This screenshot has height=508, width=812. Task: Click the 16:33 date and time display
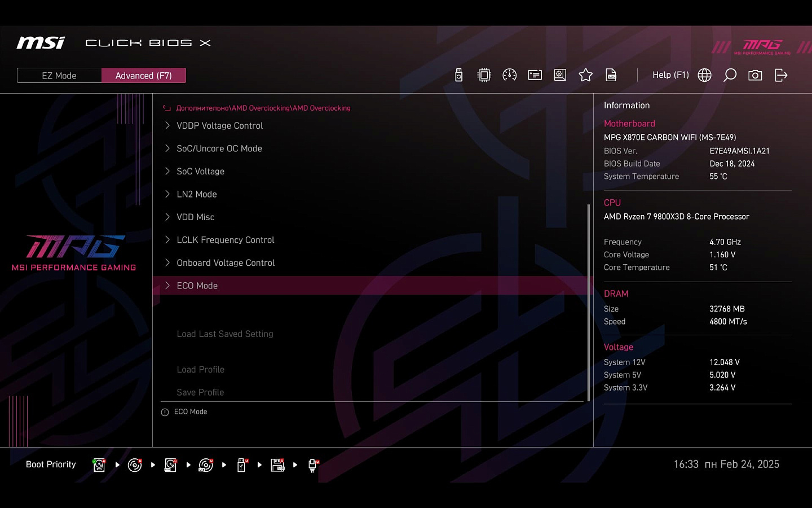[x=726, y=465]
